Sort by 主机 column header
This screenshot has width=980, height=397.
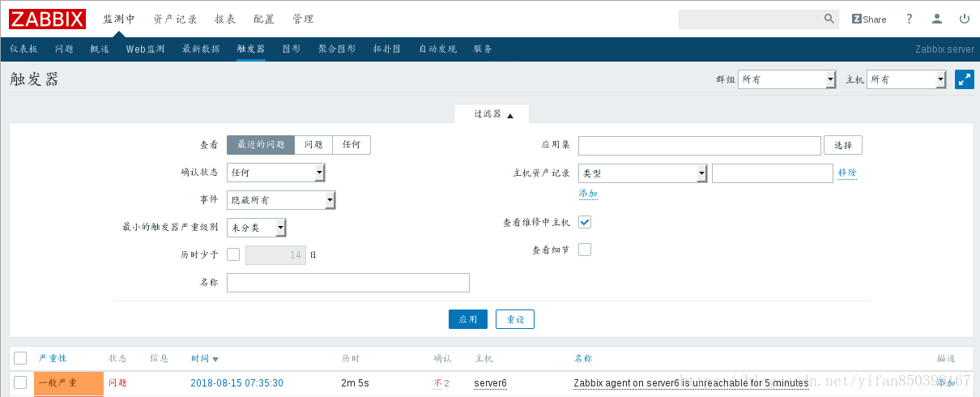coord(484,358)
